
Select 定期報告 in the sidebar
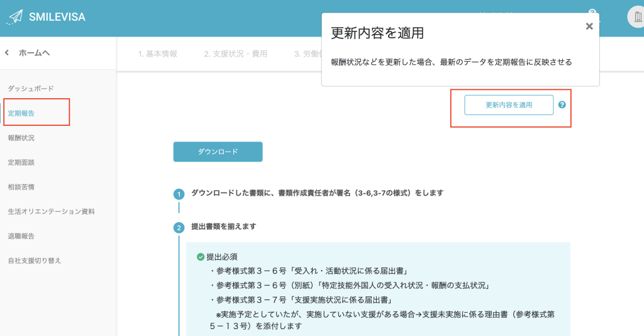pyautogui.click(x=21, y=113)
